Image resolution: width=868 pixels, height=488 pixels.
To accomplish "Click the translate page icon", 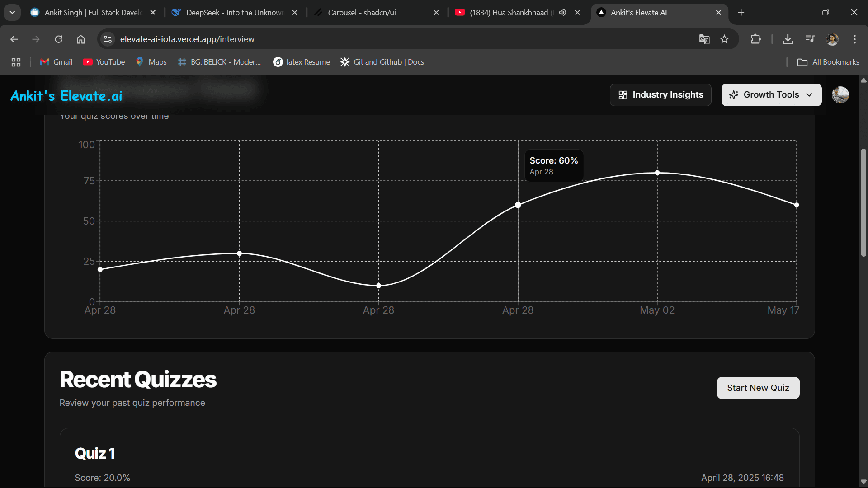I will pyautogui.click(x=704, y=39).
